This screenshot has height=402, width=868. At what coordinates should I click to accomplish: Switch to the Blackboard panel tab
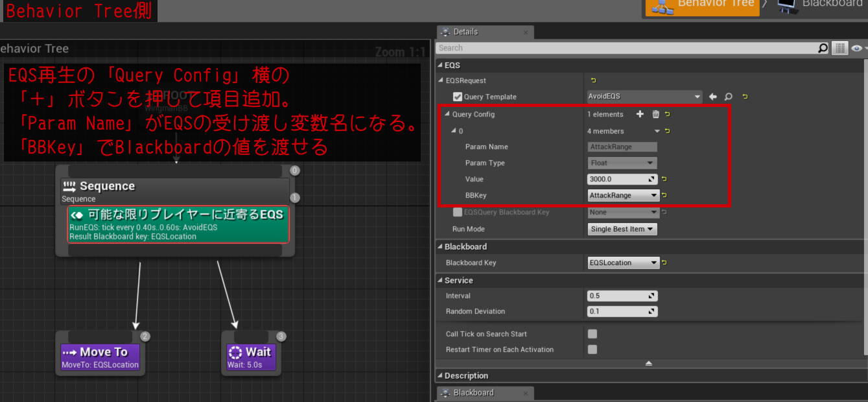pos(473,393)
